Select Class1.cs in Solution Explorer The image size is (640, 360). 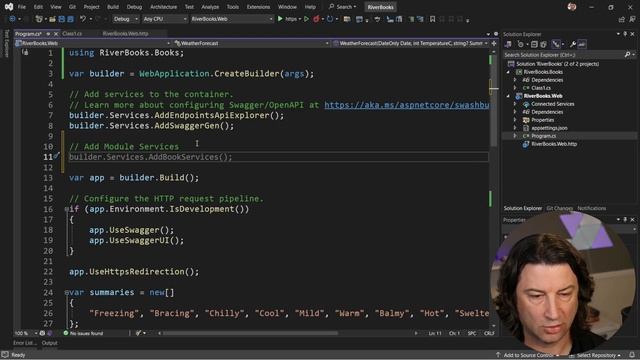click(541, 88)
